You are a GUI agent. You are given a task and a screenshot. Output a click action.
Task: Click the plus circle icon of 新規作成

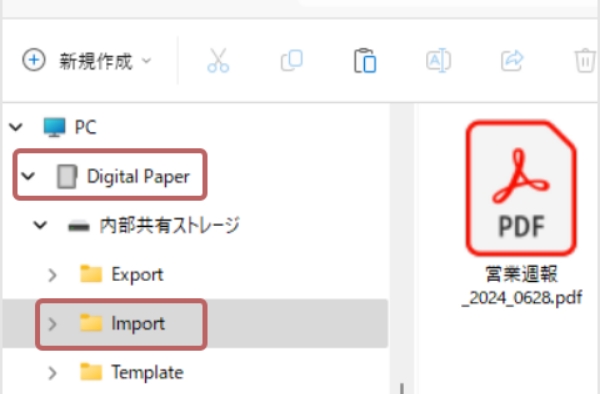34,60
